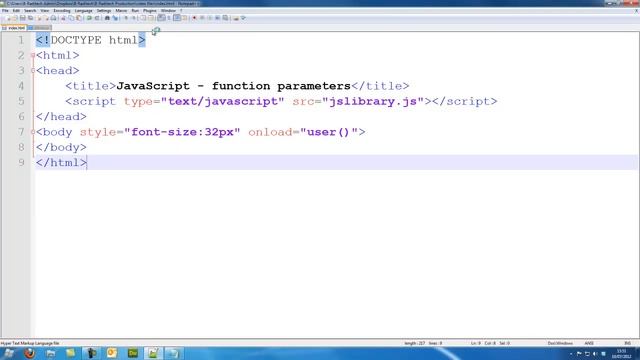Open the View menu
640x360 pixels.
point(44,11)
